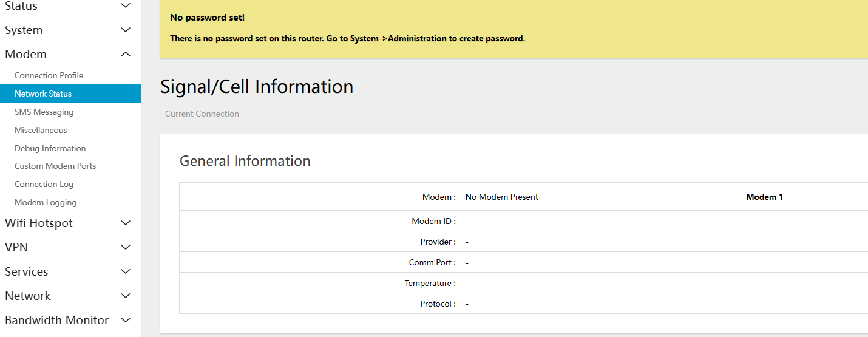This screenshot has height=337, width=868.
Task: Select the Current Connection tab
Action: click(202, 114)
